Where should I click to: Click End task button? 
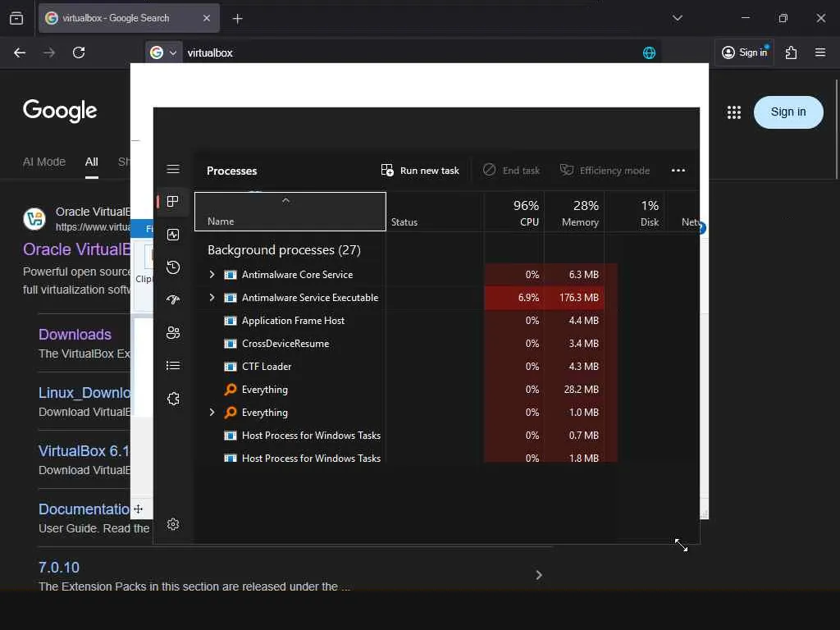click(511, 171)
